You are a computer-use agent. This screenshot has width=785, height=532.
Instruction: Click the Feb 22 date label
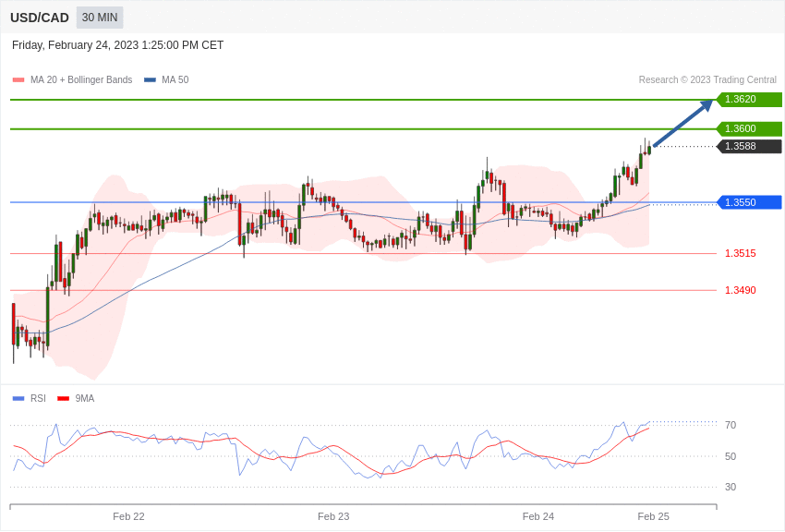click(128, 516)
